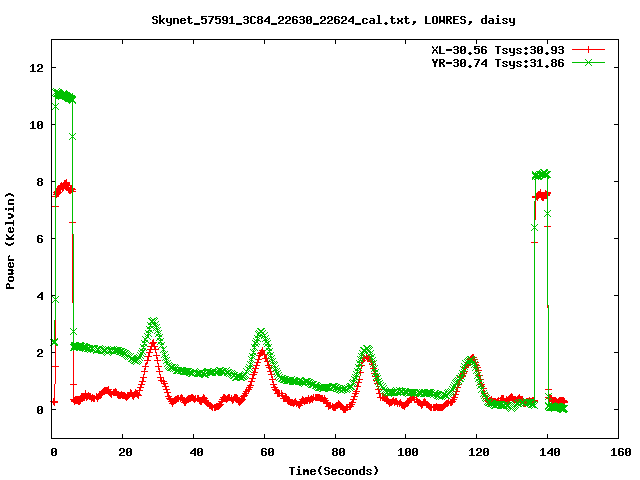Select the YR-30.74 Tsys:31.86 legend entry
The height and width of the screenshot is (480, 640).
click(498, 63)
